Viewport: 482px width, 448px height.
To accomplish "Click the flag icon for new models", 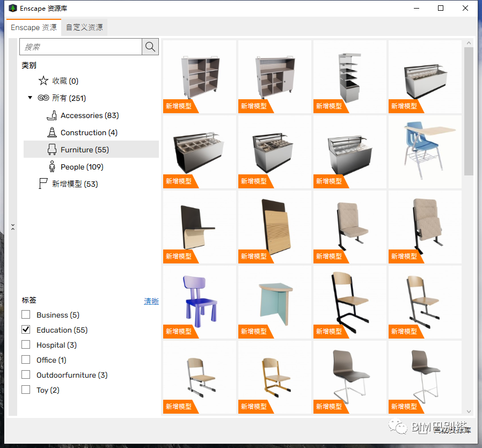I will pyautogui.click(x=43, y=183).
